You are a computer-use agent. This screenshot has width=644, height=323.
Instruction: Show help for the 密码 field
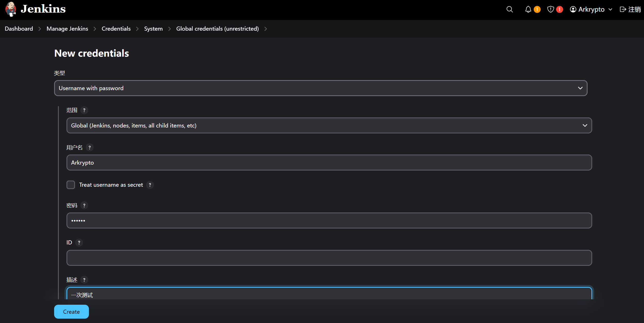pyautogui.click(x=84, y=206)
